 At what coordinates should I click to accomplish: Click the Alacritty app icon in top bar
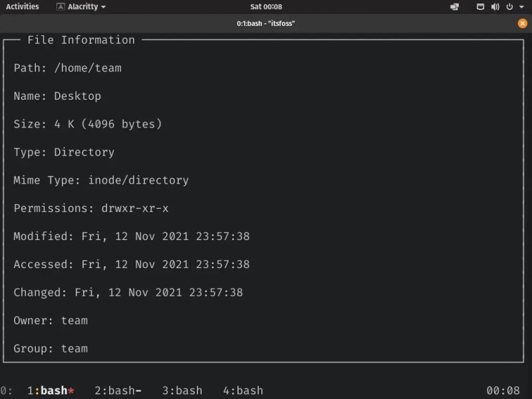(61, 7)
